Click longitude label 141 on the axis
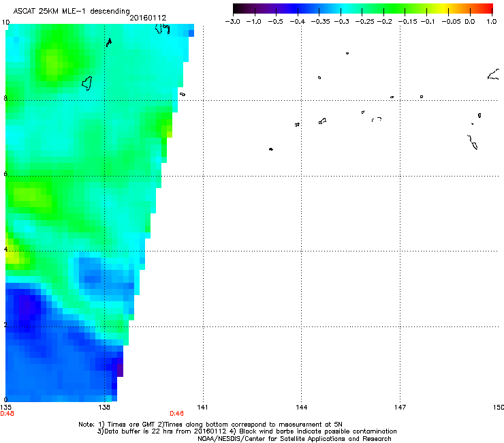This screenshot has width=504, height=443. (202, 408)
